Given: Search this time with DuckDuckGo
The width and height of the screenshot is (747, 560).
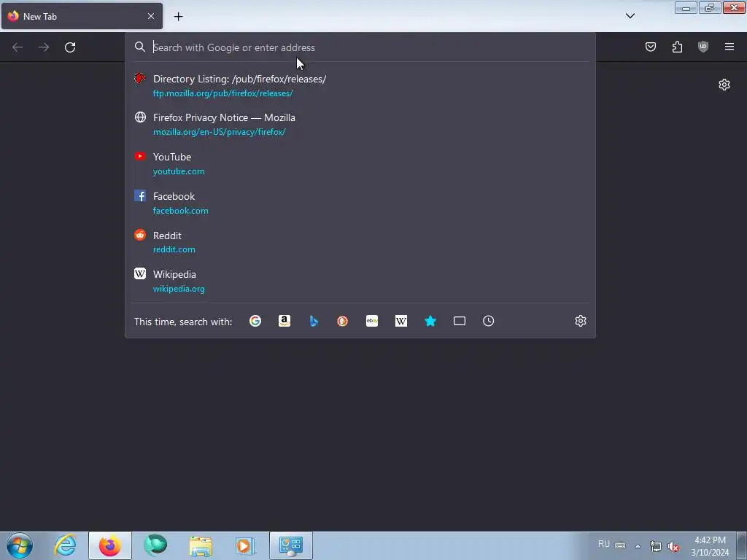Looking at the screenshot, I should click(x=343, y=321).
